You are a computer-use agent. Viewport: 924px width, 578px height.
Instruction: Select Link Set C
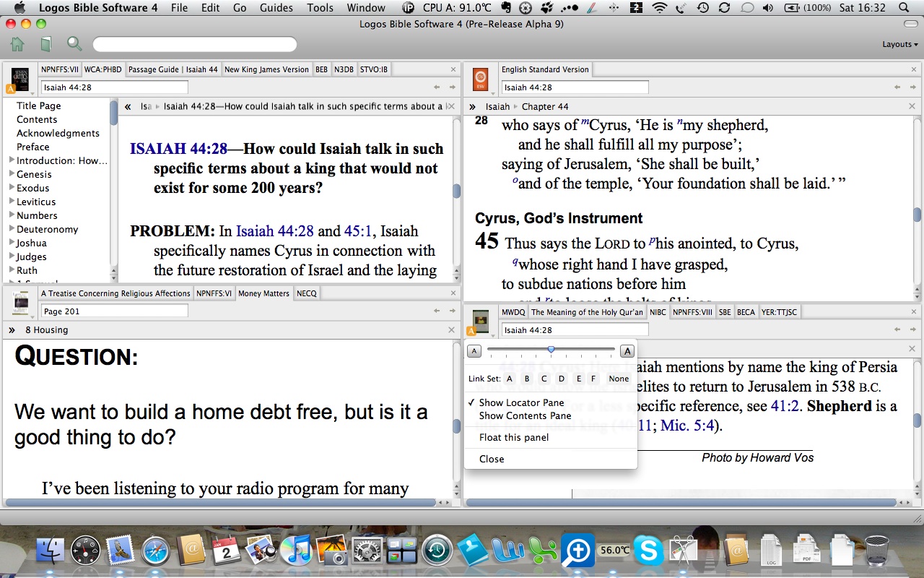tap(544, 379)
